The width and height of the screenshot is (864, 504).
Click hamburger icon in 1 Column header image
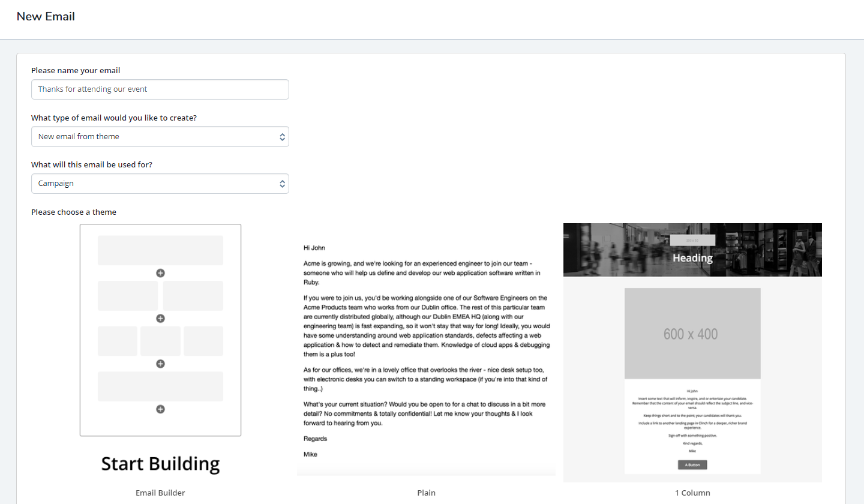[567, 236]
